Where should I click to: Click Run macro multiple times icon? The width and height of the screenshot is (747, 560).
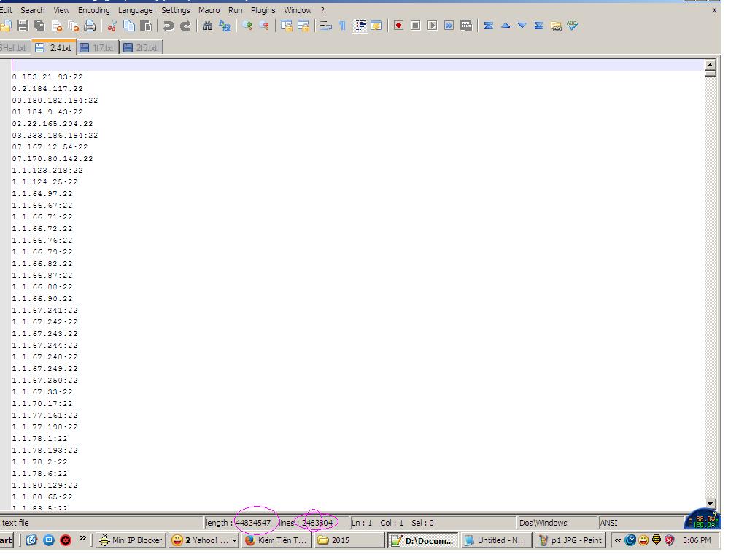click(x=449, y=26)
